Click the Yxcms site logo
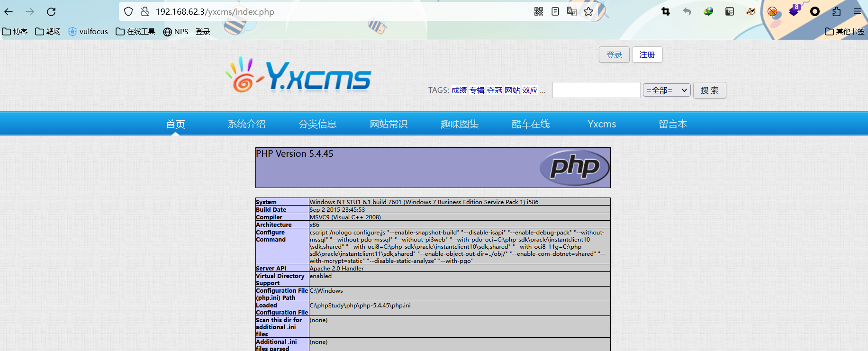This screenshot has width=868, height=351. (298, 75)
